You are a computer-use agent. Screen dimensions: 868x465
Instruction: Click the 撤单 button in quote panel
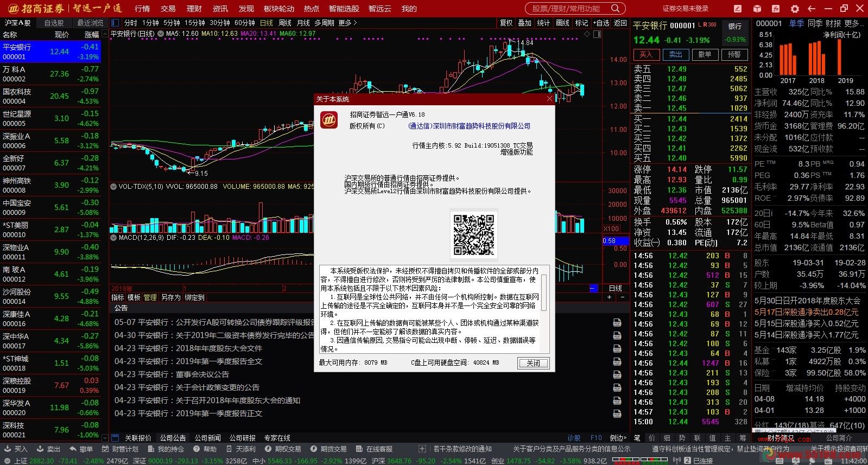[x=705, y=54]
